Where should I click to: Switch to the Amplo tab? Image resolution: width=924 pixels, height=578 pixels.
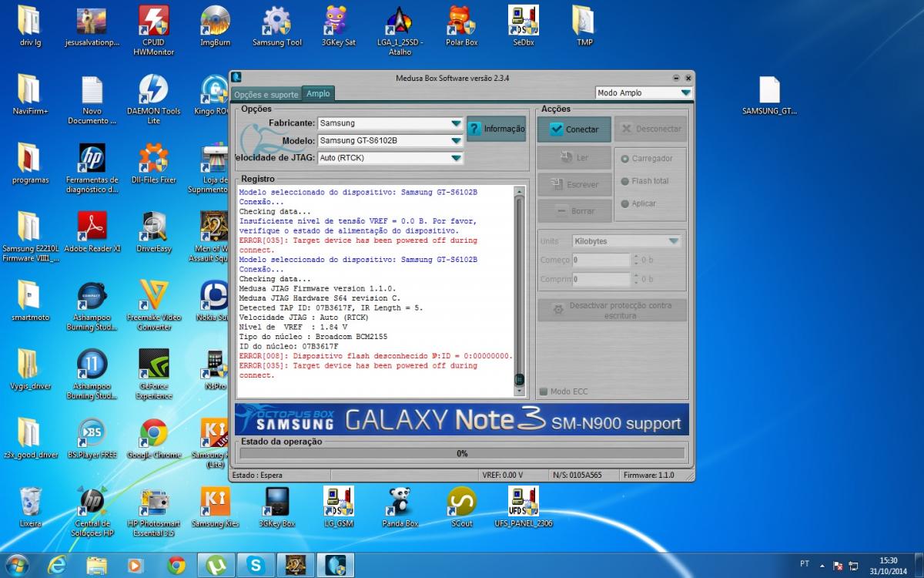pos(318,93)
